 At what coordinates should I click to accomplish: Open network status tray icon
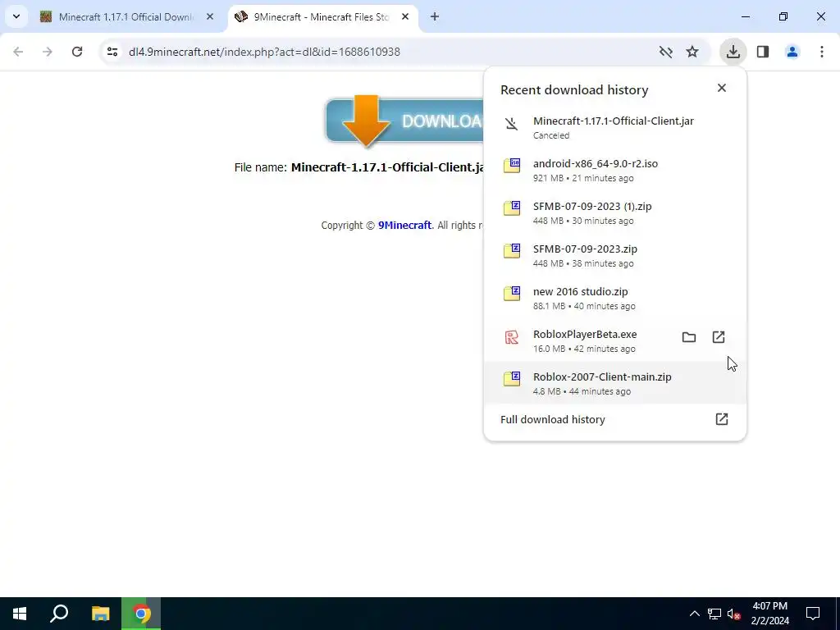point(714,614)
